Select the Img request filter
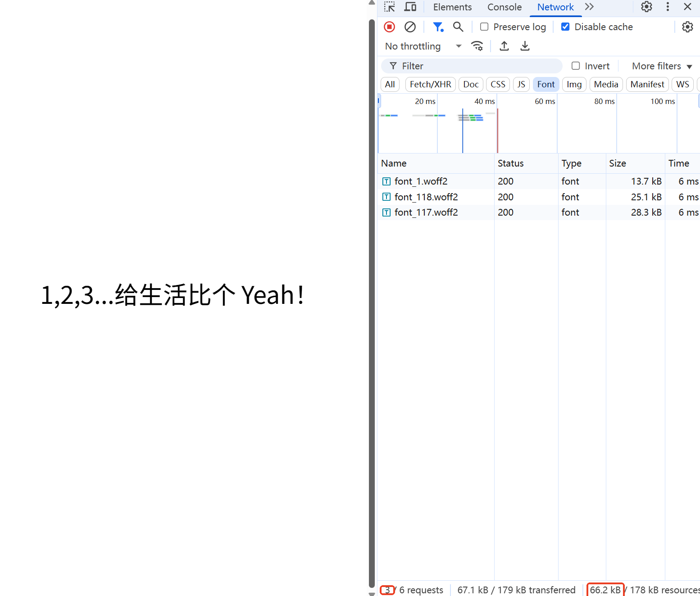 coord(574,84)
